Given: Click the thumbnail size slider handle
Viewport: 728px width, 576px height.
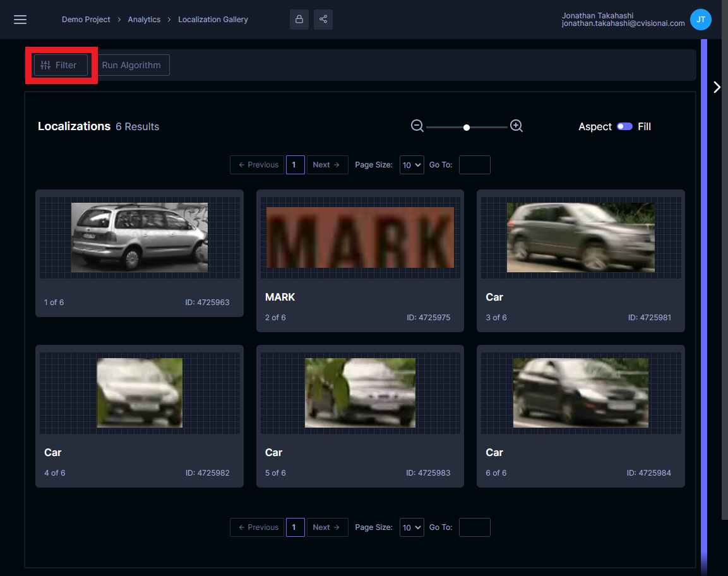Looking at the screenshot, I should pos(467,128).
